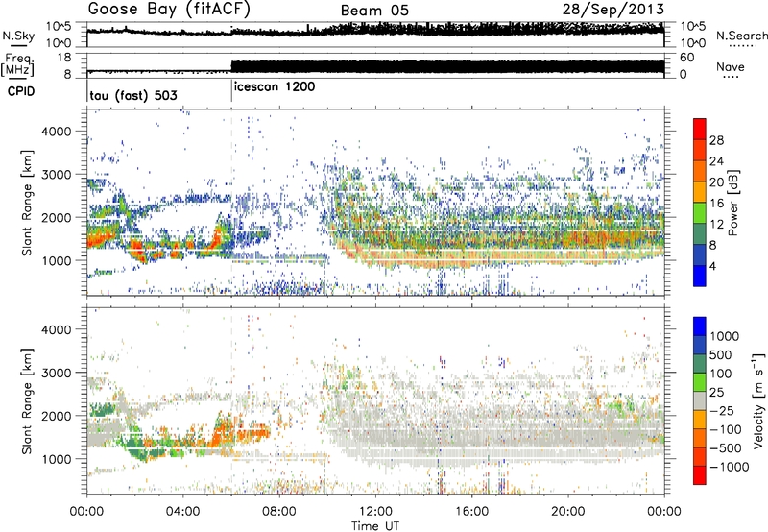The image size is (768, 532).
Task: Click the 'Power [dB]' axis title
Action: pyautogui.click(x=732, y=203)
